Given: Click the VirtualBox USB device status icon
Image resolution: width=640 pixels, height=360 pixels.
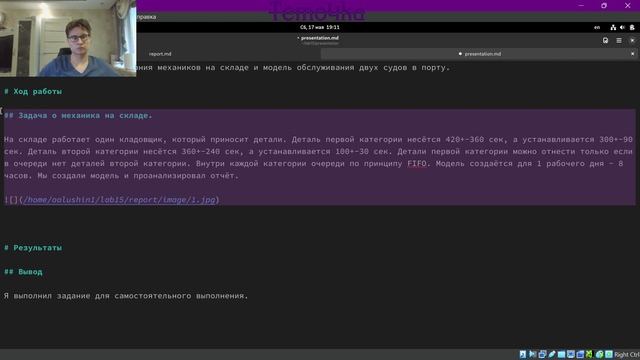Looking at the screenshot, I should point(552,354).
